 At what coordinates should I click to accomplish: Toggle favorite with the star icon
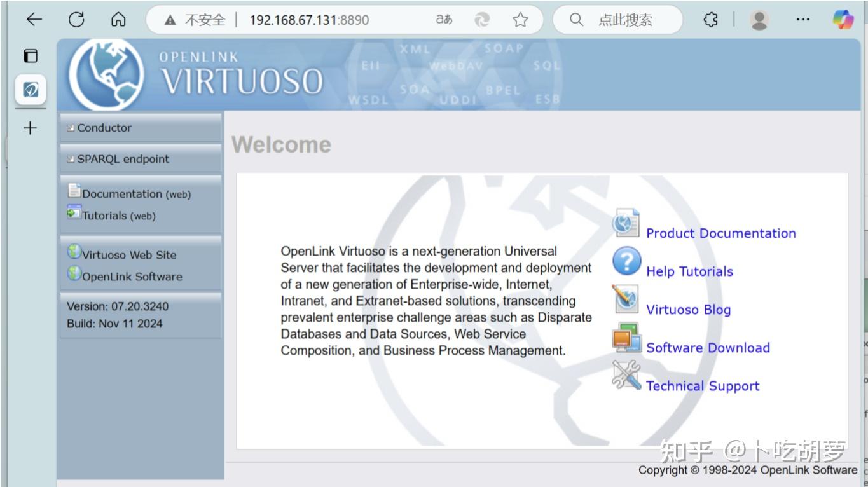520,20
